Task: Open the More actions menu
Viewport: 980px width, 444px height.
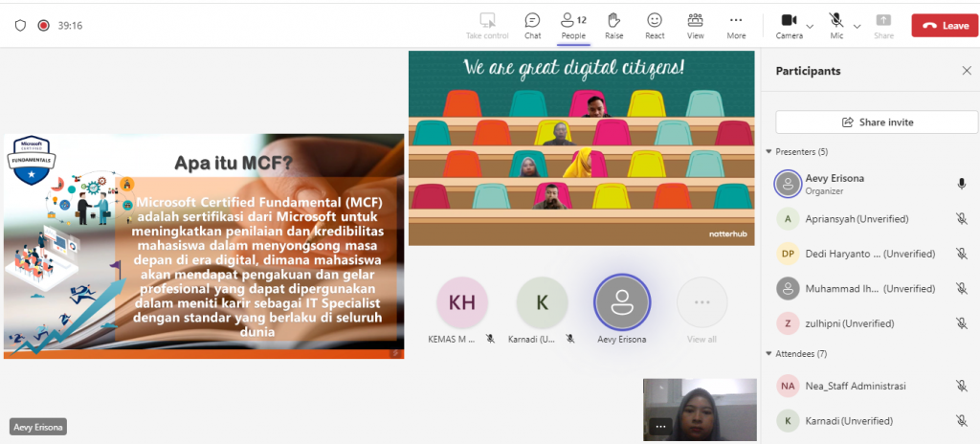Action: click(x=736, y=26)
